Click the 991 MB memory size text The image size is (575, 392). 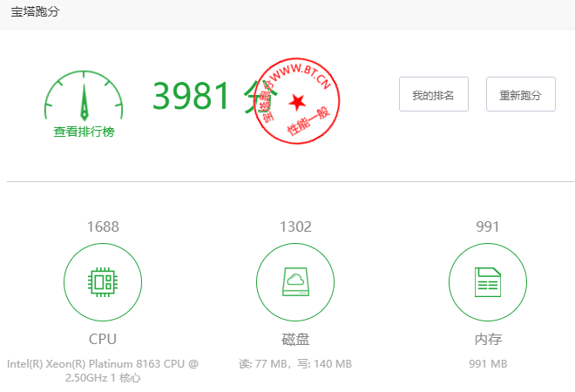(x=488, y=364)
